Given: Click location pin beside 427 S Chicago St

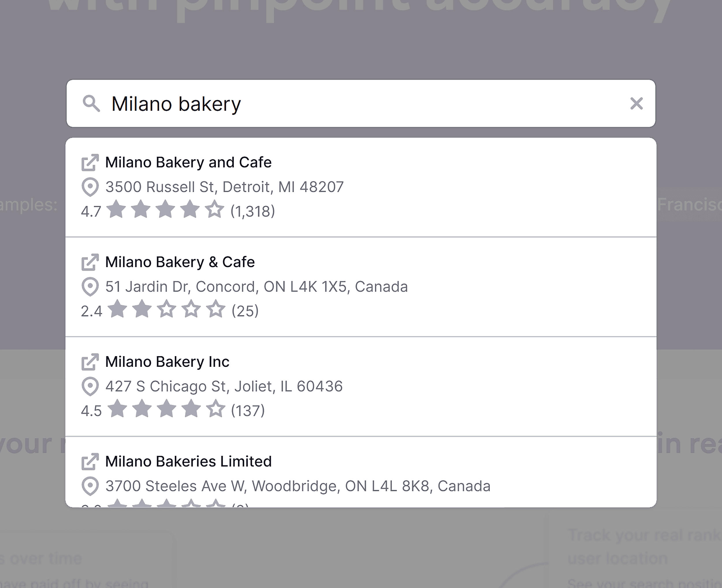Looking at the screenshot, I should pos(90,386).
